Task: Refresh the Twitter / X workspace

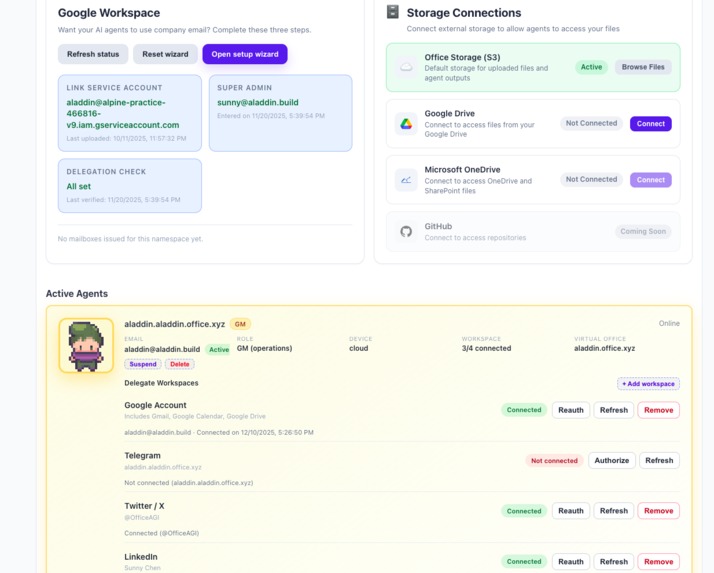Action: (x=614, y=511)
